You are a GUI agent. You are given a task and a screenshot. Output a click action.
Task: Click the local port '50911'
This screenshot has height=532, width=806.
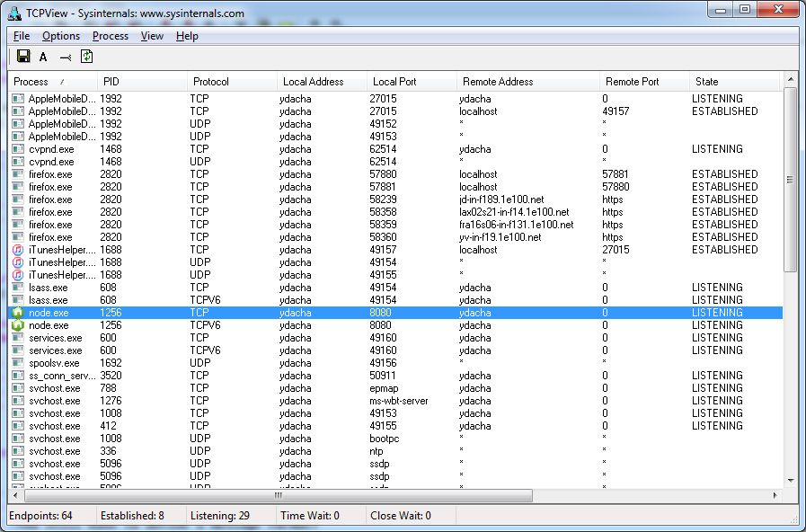tap(383, 376)
